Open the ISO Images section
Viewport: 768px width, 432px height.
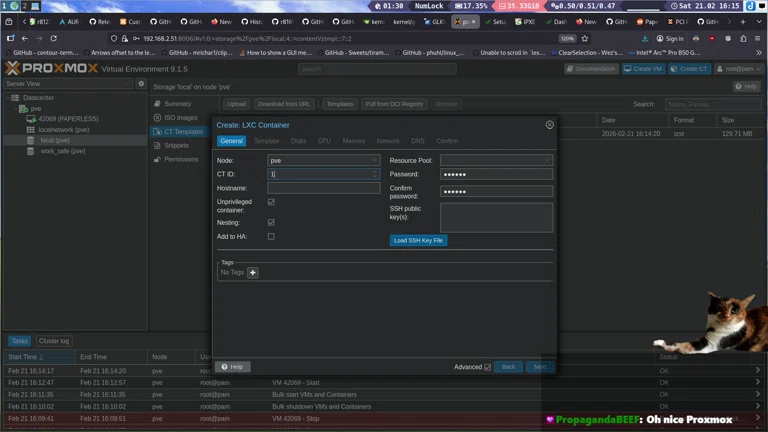(180, 117)
